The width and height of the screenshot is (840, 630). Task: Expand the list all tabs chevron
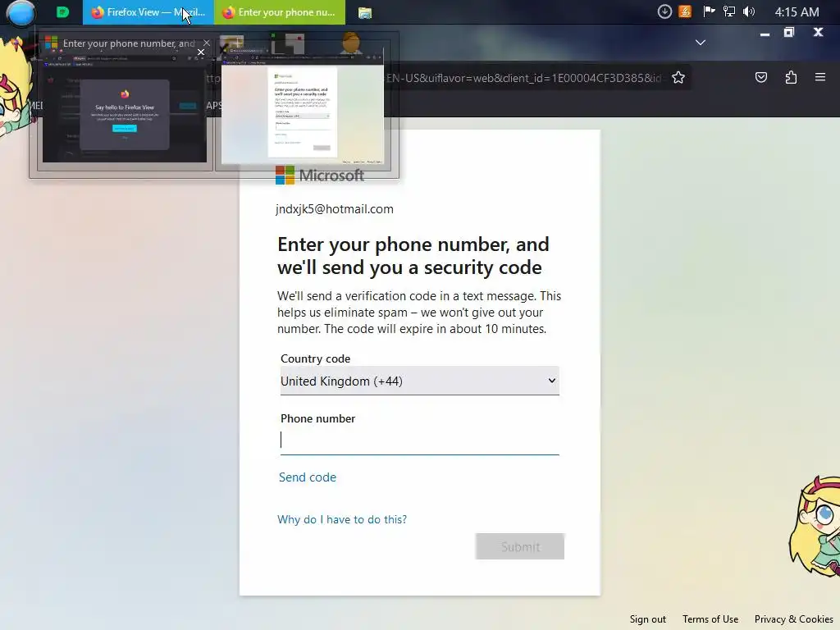coord(701,43)
